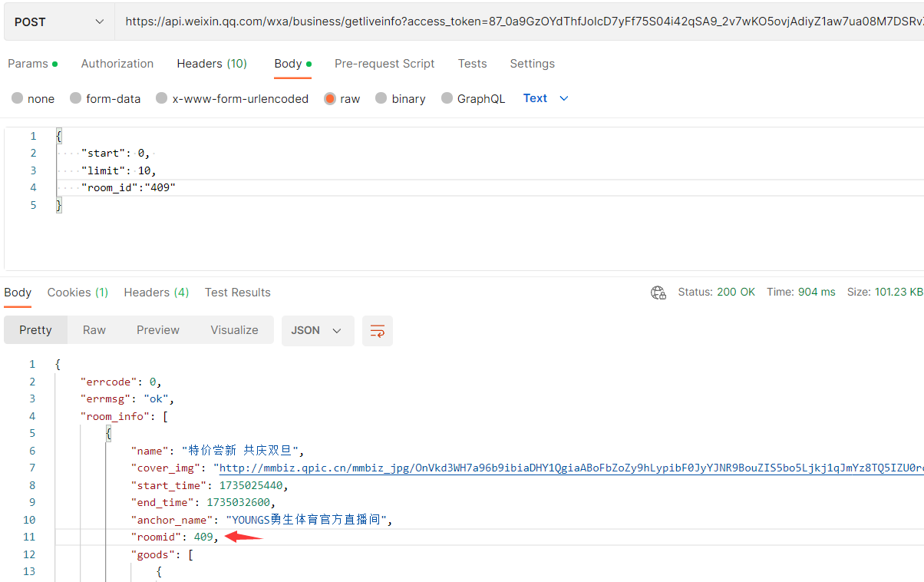Click the "roomid": 409 response line
The image size is (924, 582).
point(175,537)
